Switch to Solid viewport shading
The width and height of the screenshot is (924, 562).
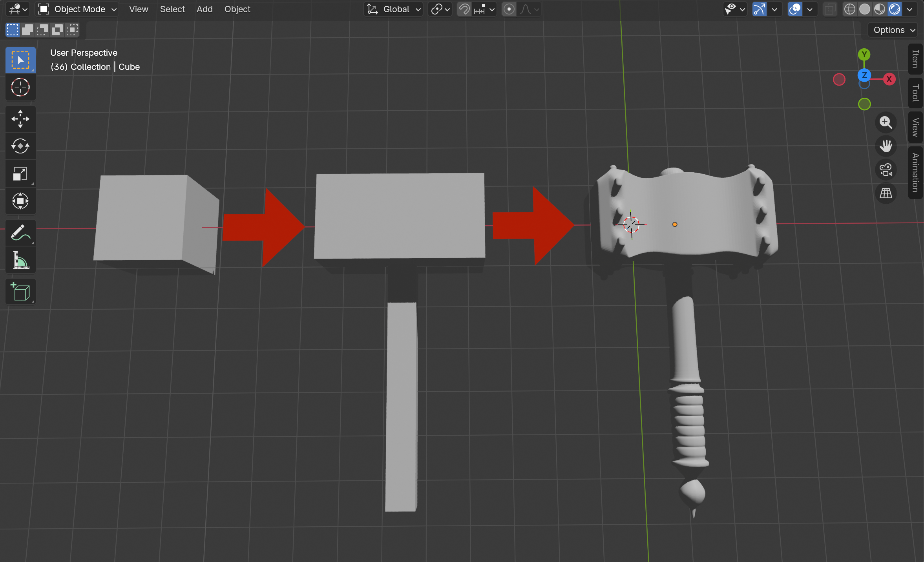tap(865, 9)
